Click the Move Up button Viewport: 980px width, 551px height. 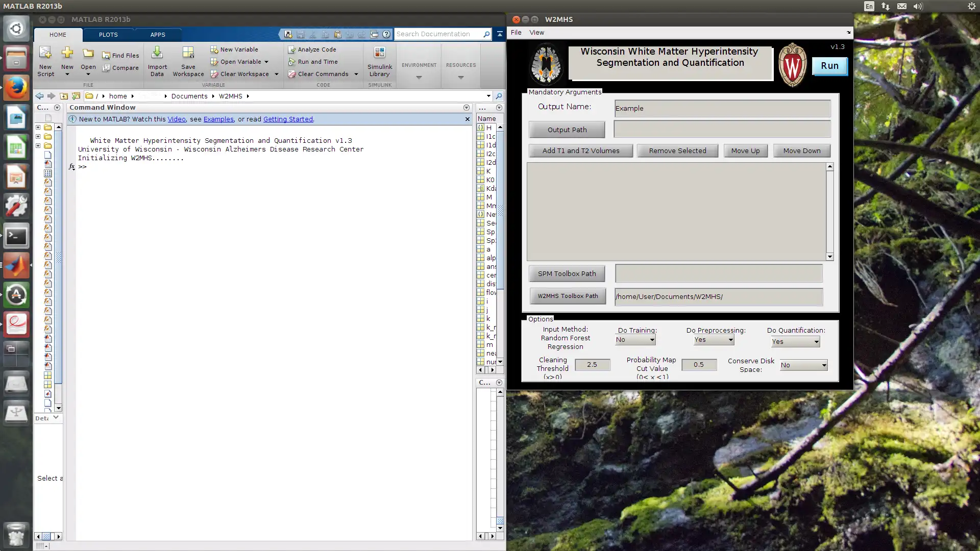tap(745, 150)
